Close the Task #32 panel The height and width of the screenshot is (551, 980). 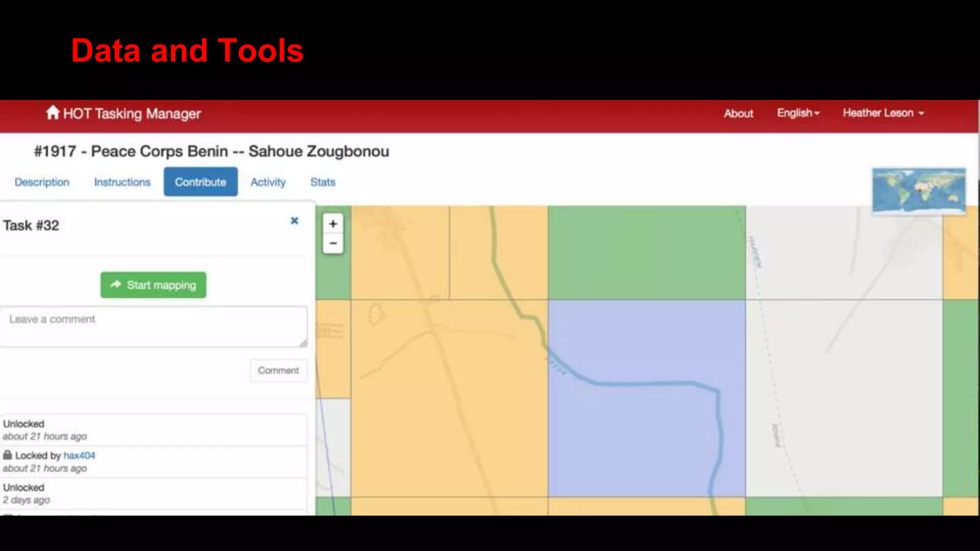[294, 220]
